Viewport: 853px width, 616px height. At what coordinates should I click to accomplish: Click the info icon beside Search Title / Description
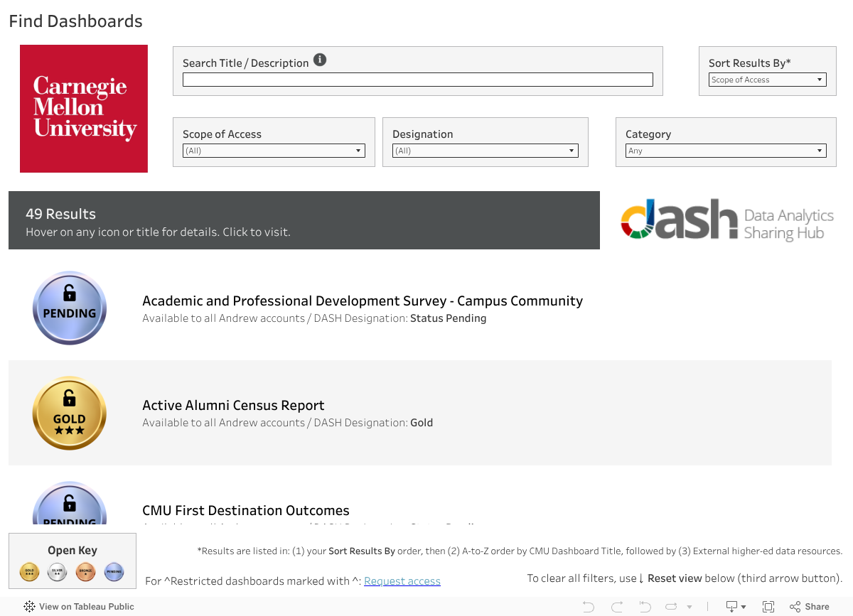pos(320,60)
